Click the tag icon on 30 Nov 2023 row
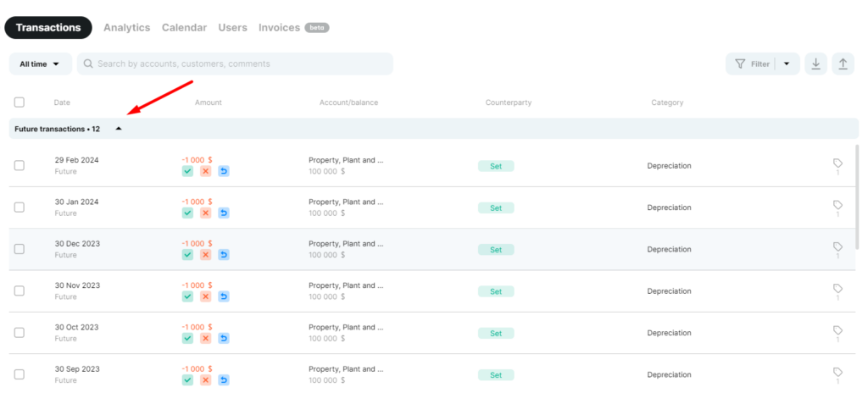 point(837,288)
